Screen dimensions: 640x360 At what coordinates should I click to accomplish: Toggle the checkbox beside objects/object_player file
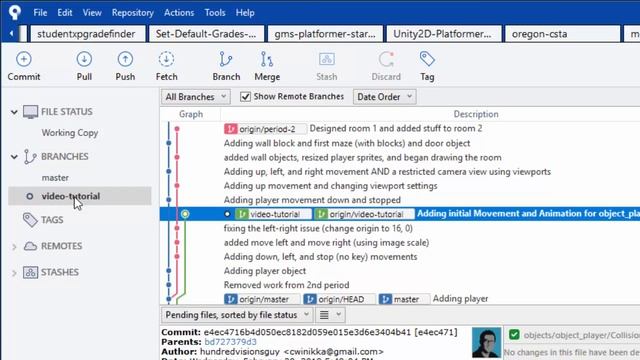click(x=514, y=335)
